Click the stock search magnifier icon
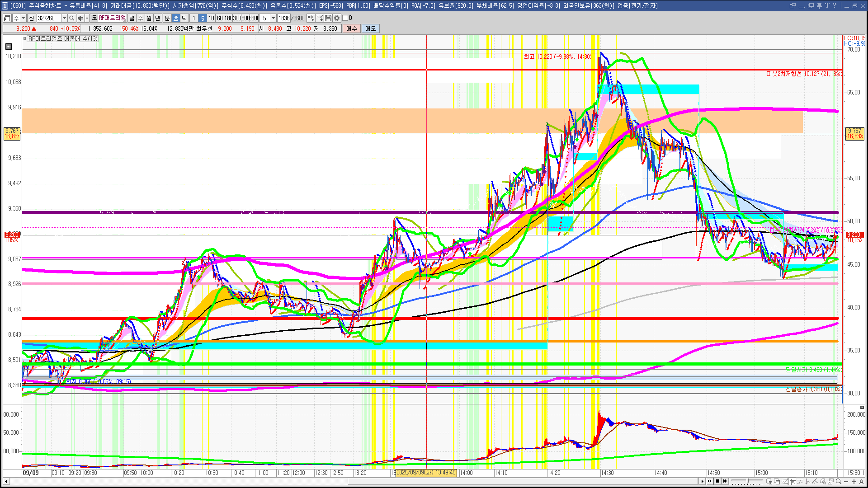868x488 pixels. pos(71,18)
